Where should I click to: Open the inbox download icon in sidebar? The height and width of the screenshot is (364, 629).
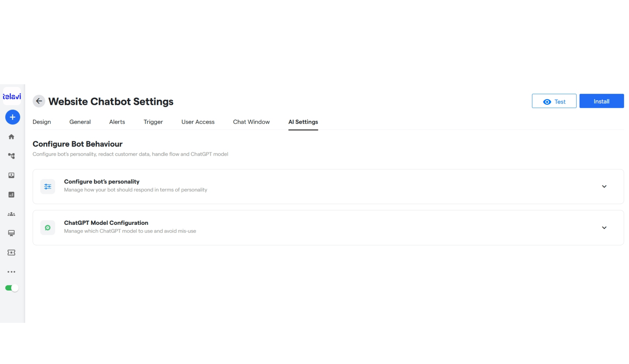pyautogui.click(x=11, y=175)
